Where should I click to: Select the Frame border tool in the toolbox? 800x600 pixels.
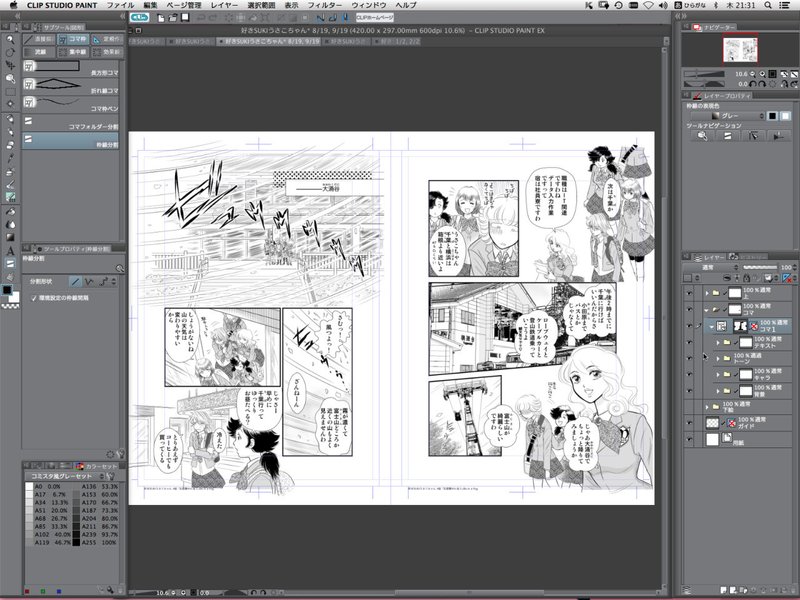pos(10,264)
